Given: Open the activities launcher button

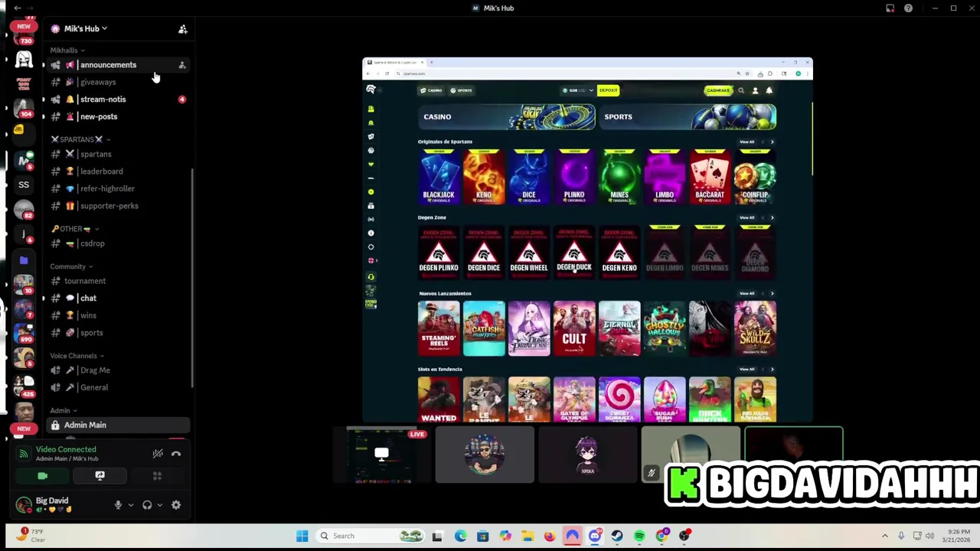Looking at the screenshot, I should pyautogui.click(x=157, y=476).
